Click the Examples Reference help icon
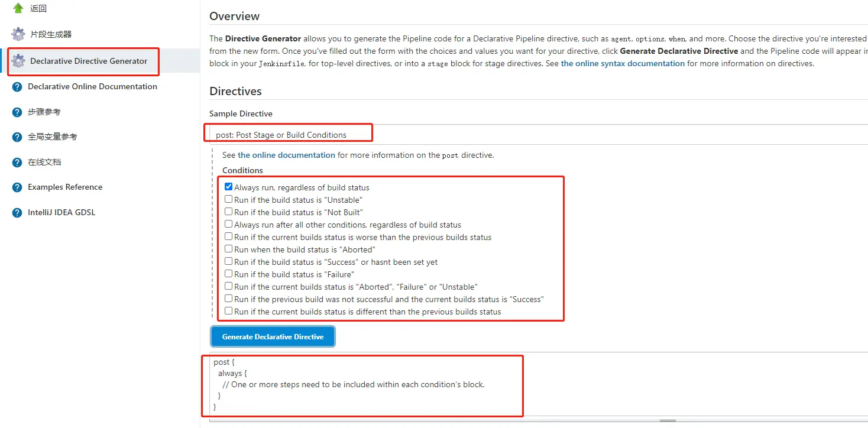 (x=17, y=187)
